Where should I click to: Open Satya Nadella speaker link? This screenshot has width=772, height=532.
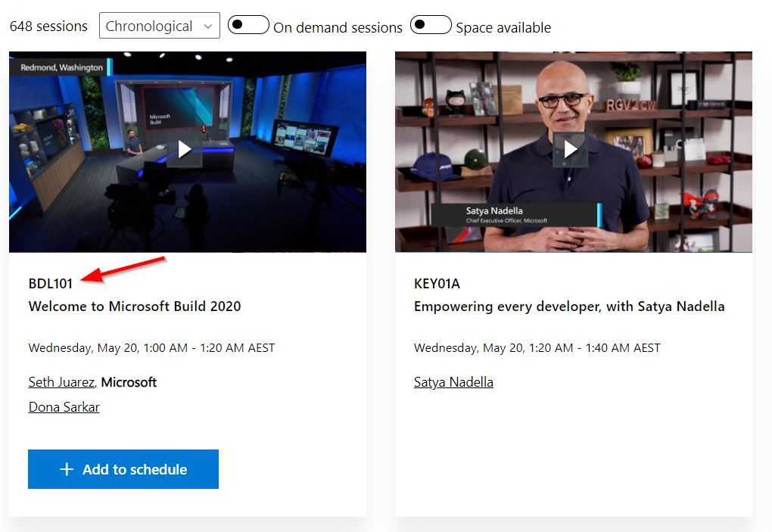(x=453, y=382)
